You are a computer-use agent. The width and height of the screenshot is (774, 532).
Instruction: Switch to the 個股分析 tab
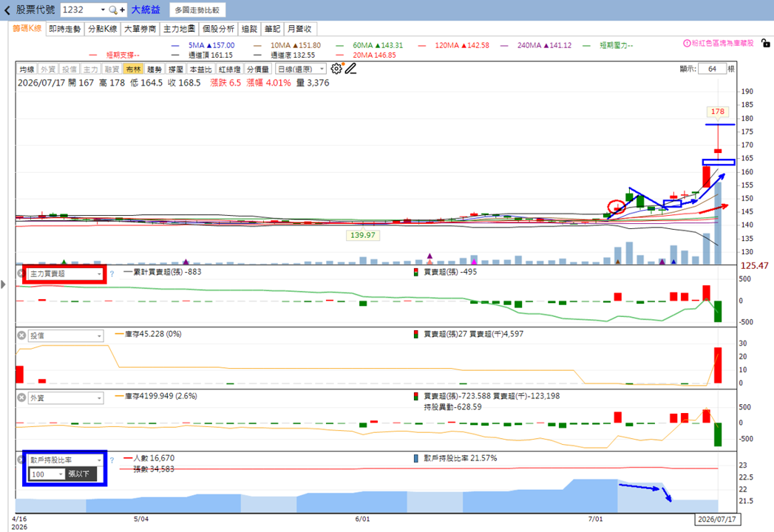[x=218, y=29]
